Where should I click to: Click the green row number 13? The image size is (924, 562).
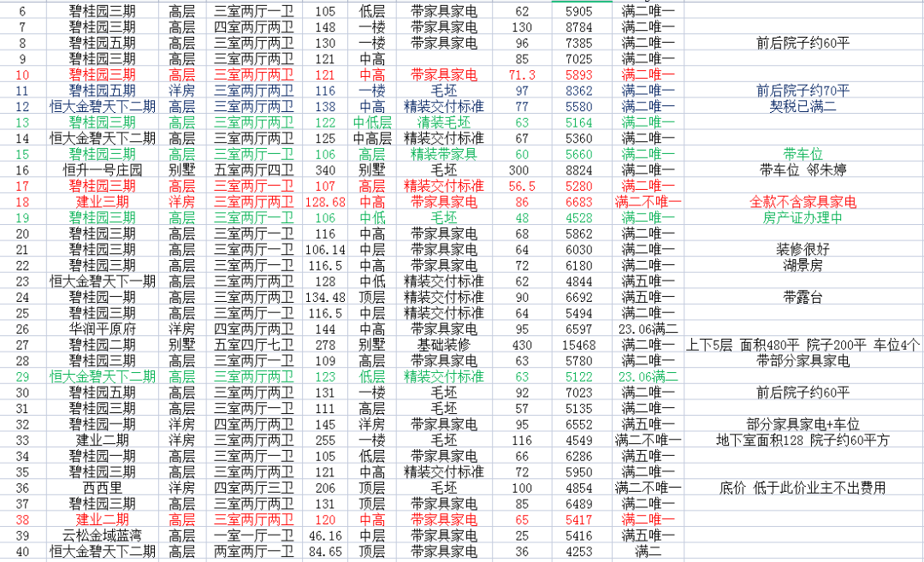click(x=22, y=122)
